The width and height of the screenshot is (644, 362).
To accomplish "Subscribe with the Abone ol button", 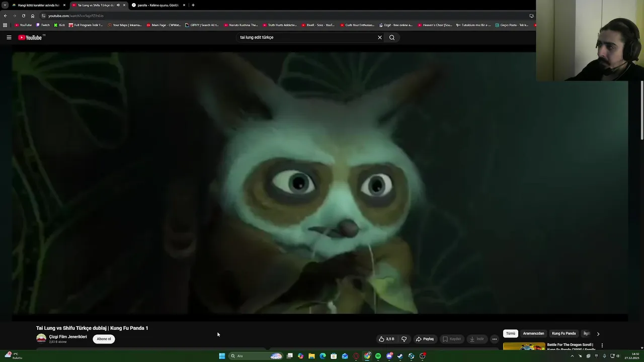I will (x=104, y=339).
